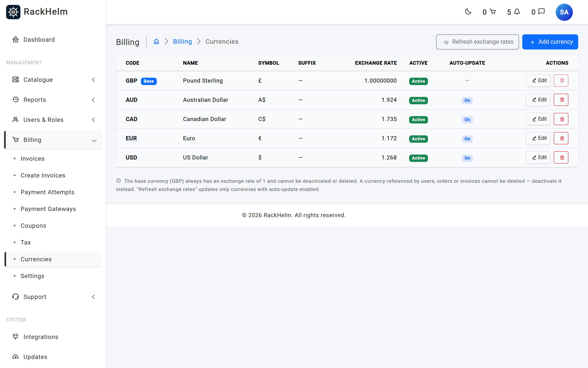Viewport: 588px width, 368px height.
Task: Edit the US Dollar row
Action: tap(538, 157)
